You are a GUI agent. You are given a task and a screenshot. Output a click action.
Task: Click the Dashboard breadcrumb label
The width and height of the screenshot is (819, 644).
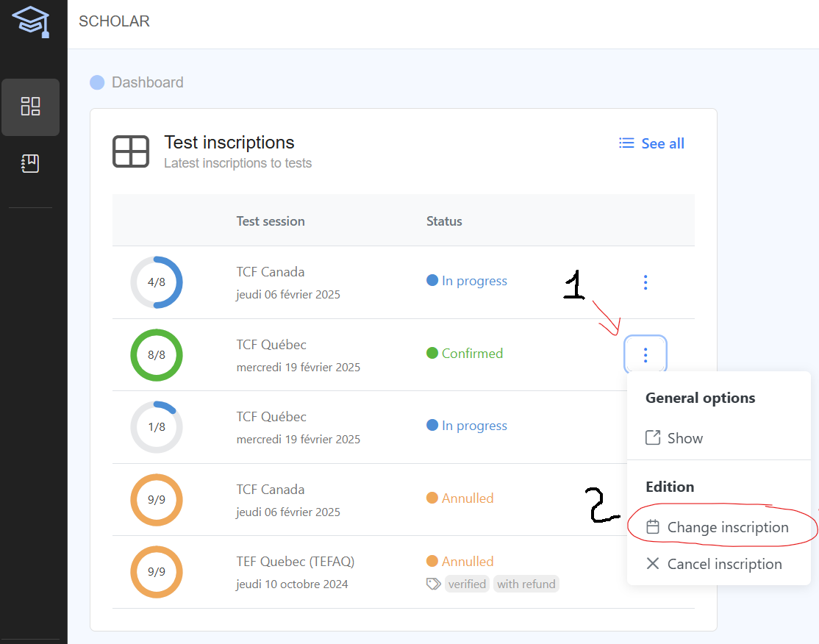147,82
